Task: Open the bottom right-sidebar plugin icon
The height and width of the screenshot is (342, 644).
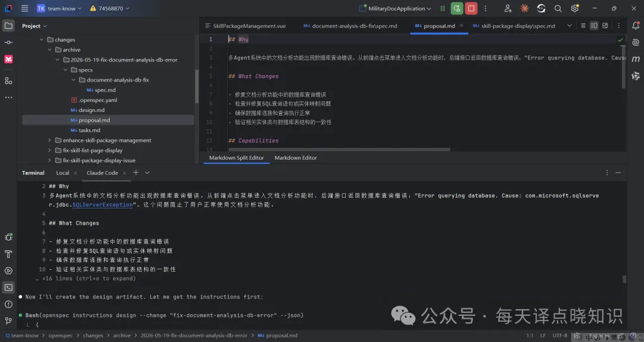Action: pos(636,76)
